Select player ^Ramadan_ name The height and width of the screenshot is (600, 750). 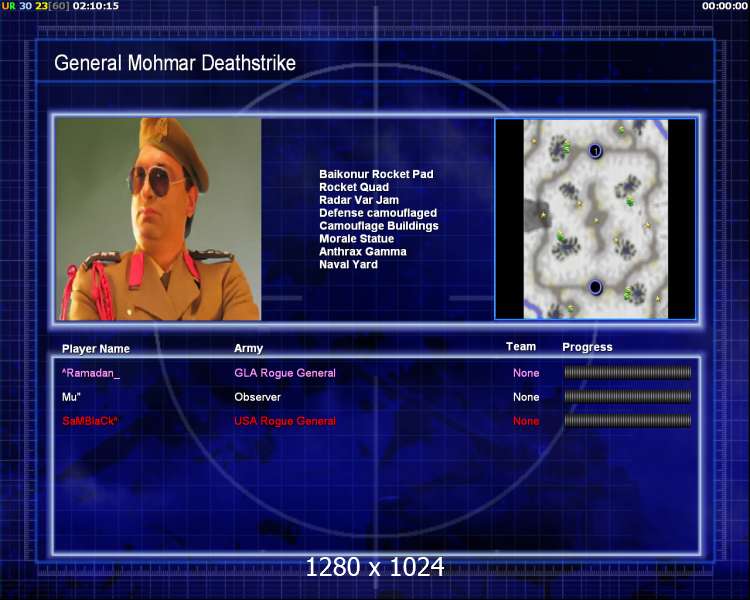coord(90,373)
